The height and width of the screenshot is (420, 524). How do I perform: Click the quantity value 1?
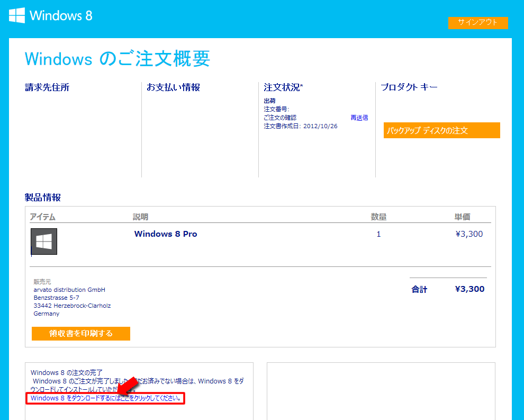click(378, 234)
